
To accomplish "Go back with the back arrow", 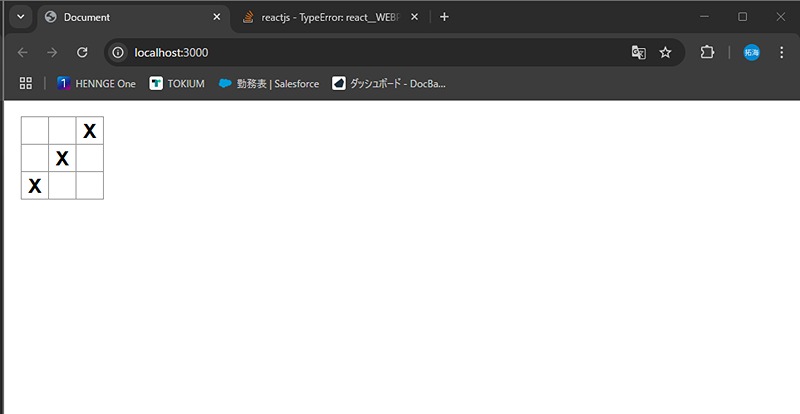I will pyautogui.click(x=22, y=53).
